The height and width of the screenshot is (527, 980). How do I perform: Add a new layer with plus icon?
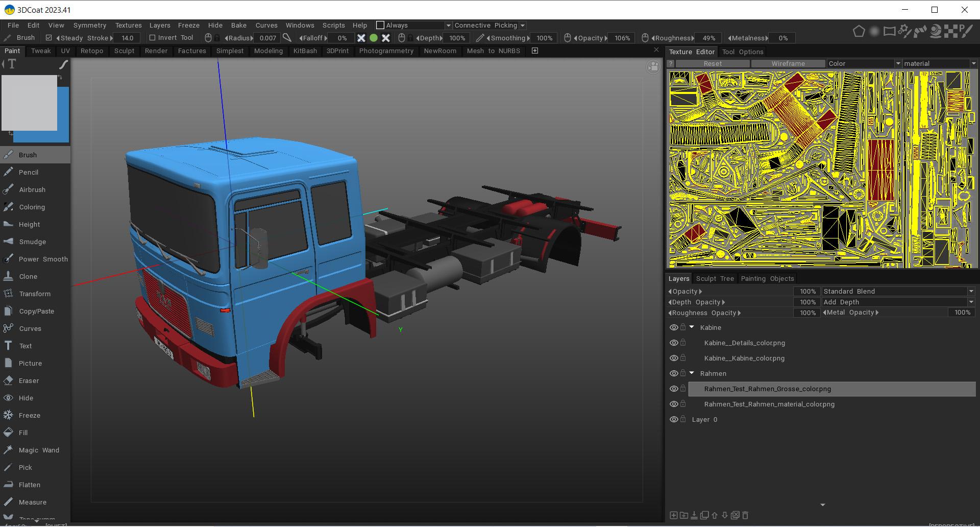pos(673,515)
